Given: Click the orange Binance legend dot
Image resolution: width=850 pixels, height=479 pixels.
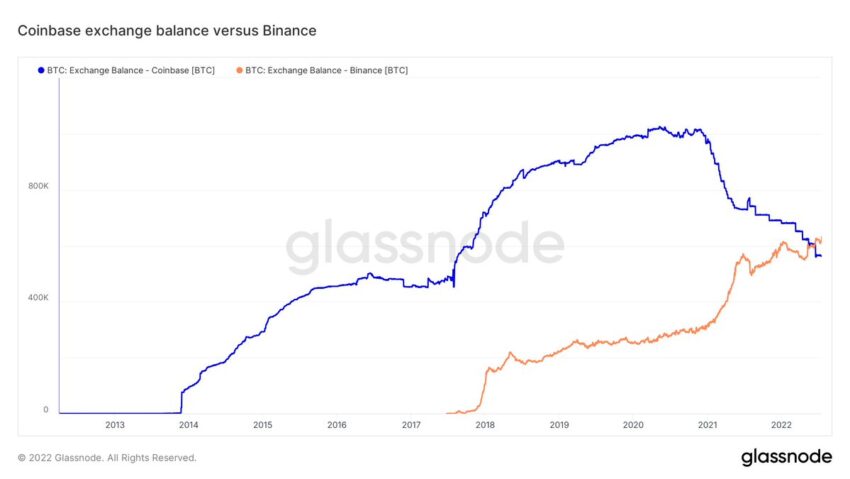Looking at the screenshot, I should point(239,70).
